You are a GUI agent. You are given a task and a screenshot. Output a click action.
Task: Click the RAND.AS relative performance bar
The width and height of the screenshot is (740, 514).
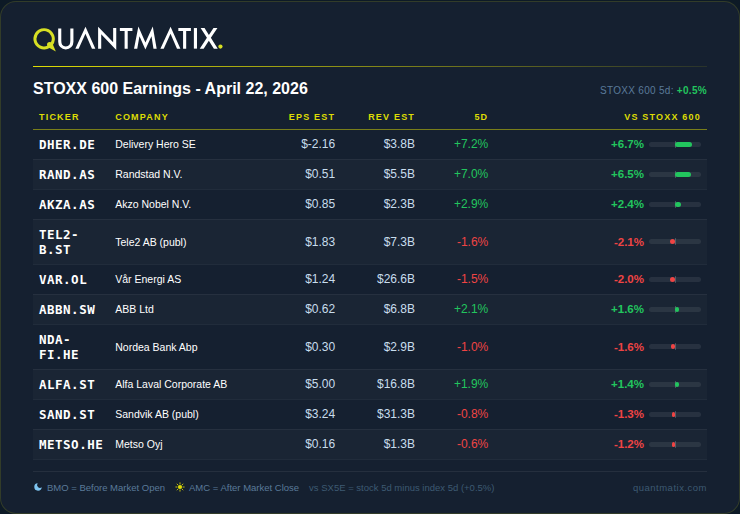click(x=675, y=175)
